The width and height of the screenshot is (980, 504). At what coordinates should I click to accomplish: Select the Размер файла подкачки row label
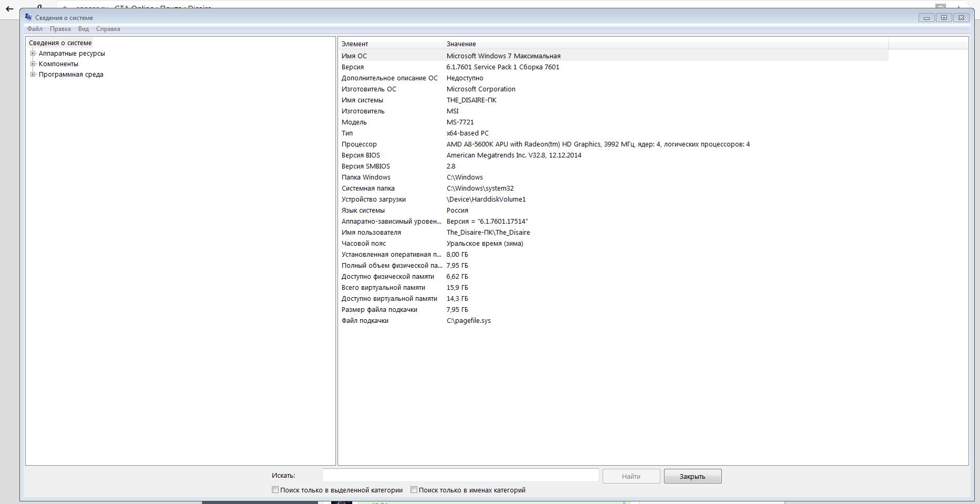380,310
